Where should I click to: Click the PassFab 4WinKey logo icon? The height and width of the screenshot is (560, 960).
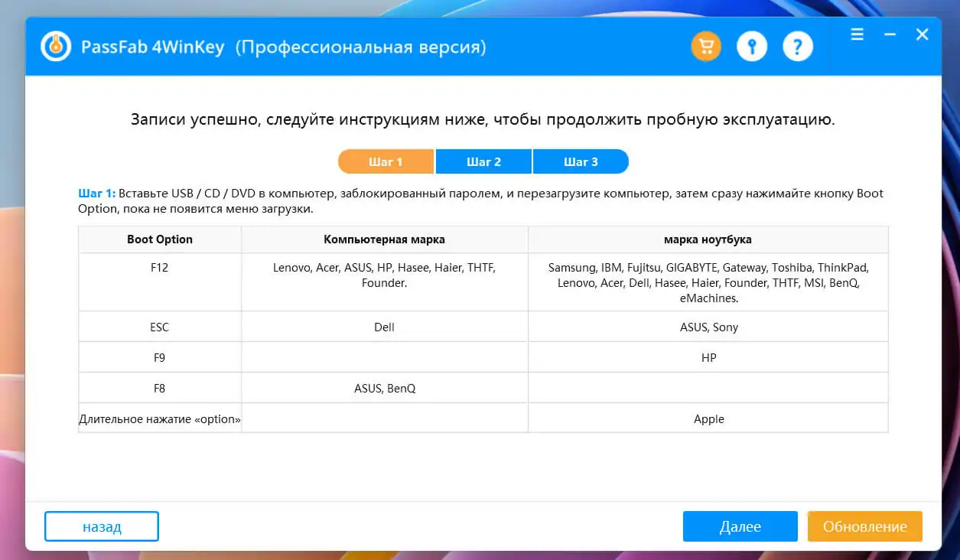(57, 47)
